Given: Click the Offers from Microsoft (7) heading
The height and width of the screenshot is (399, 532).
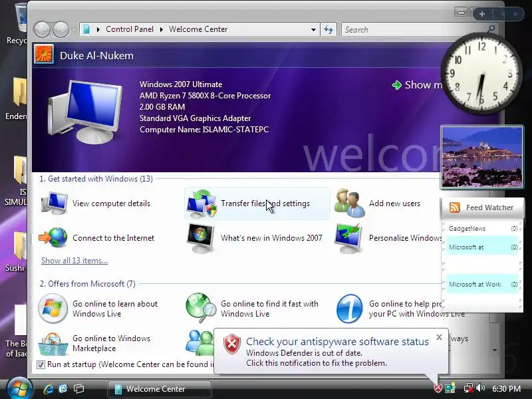Looking at the screenshot, I should point(88,284).
